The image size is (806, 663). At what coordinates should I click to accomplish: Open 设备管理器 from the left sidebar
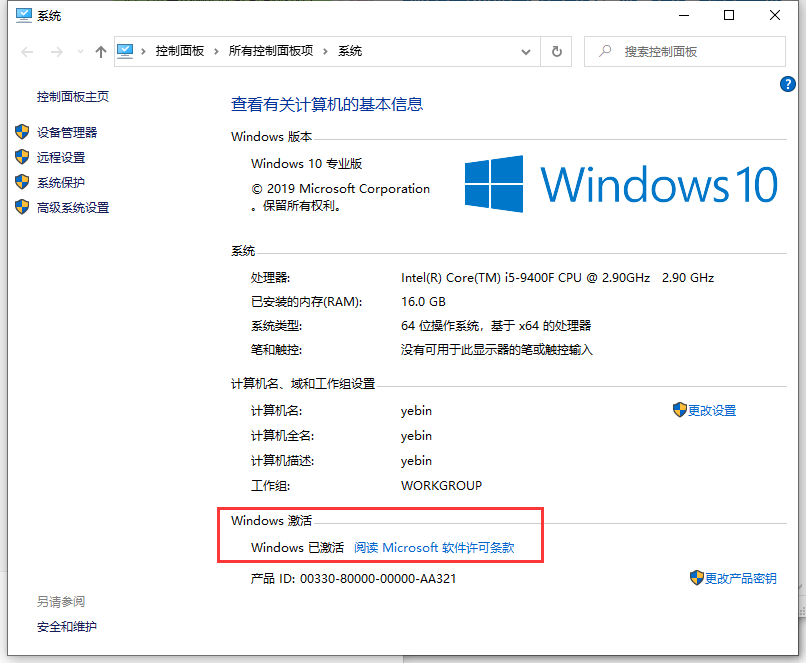(67, 132)
